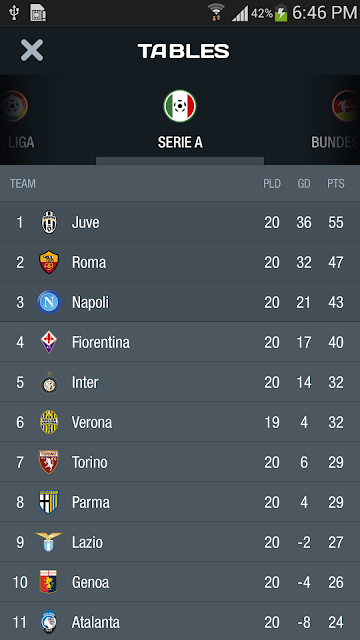Open the Lazio team row
The image size is (360, 640).
tap(180, 542)
